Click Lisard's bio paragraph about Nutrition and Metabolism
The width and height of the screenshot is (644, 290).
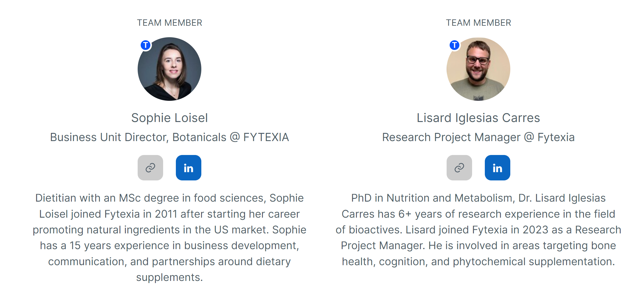pos(478,229)
